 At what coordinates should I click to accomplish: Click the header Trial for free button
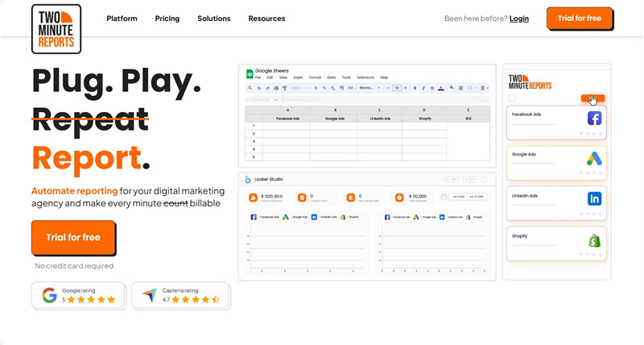[x=580, y=19]
